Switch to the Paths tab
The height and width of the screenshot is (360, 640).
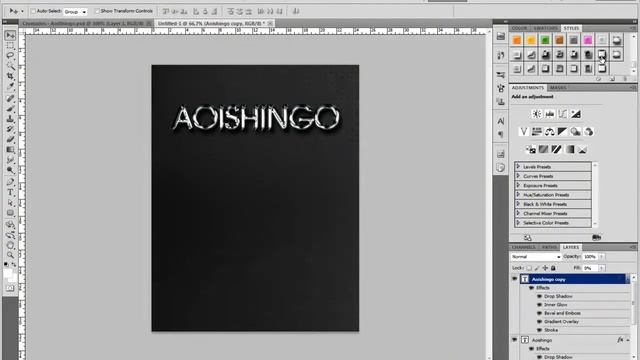click(549, 247)
